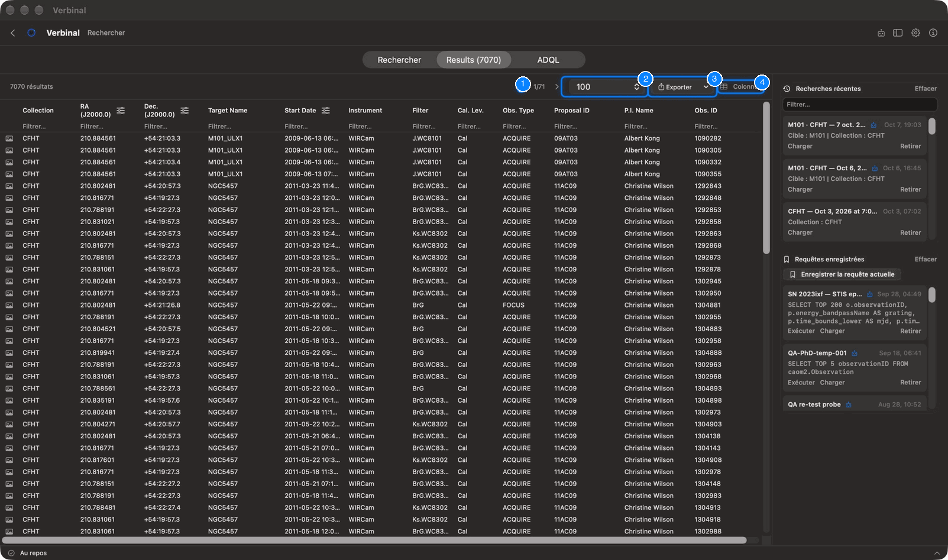The width and height of the screenshot is (948, 560).
Task: Expand the status bar with the up chevron
Action: (x=937, y=553)
